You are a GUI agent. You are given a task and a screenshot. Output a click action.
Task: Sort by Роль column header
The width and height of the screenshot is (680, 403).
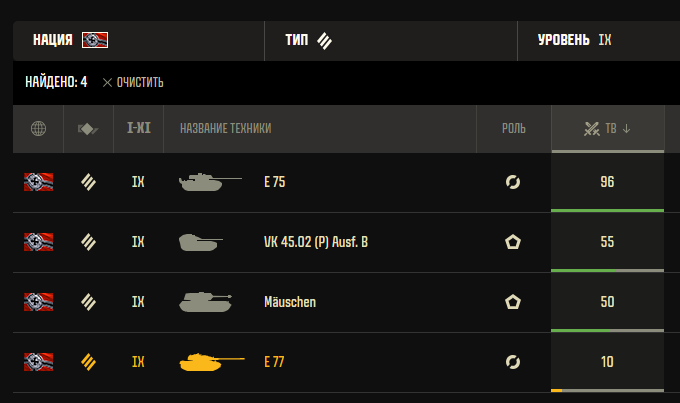click(514, 128)
